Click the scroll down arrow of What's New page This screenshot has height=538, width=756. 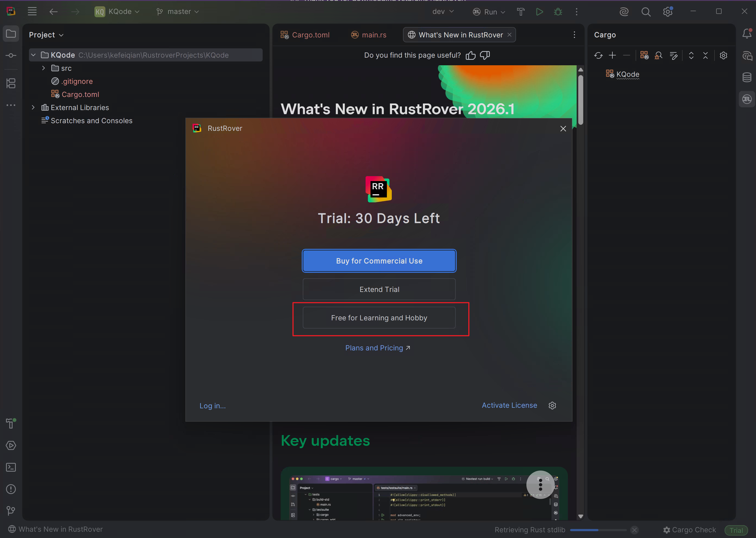[580, 516]
